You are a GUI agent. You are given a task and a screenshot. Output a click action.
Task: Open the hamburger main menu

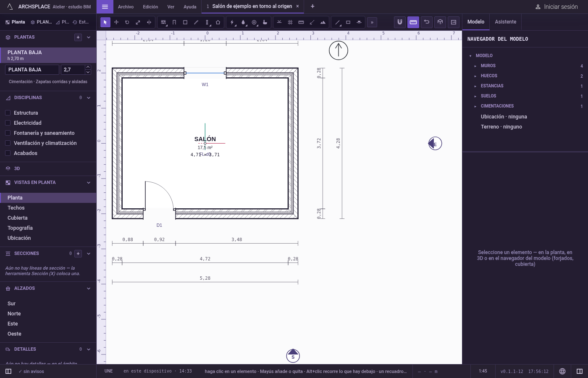(x=105, y=7)
